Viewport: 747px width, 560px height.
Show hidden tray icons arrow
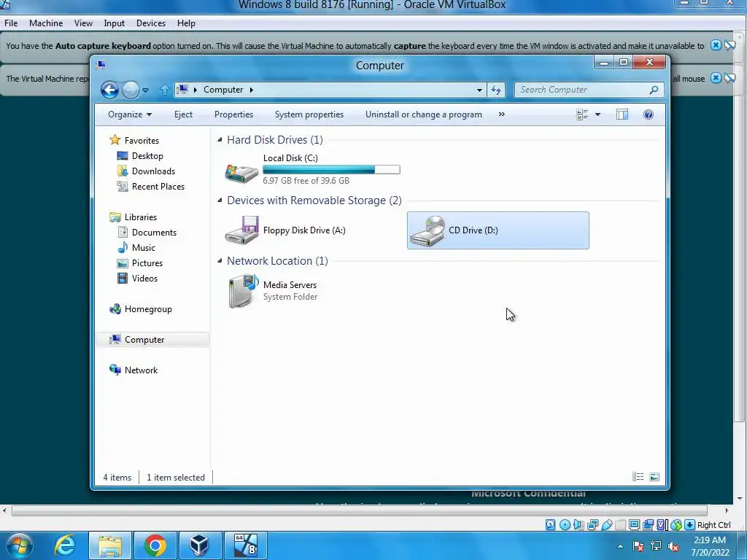click(x=620, y=547)
